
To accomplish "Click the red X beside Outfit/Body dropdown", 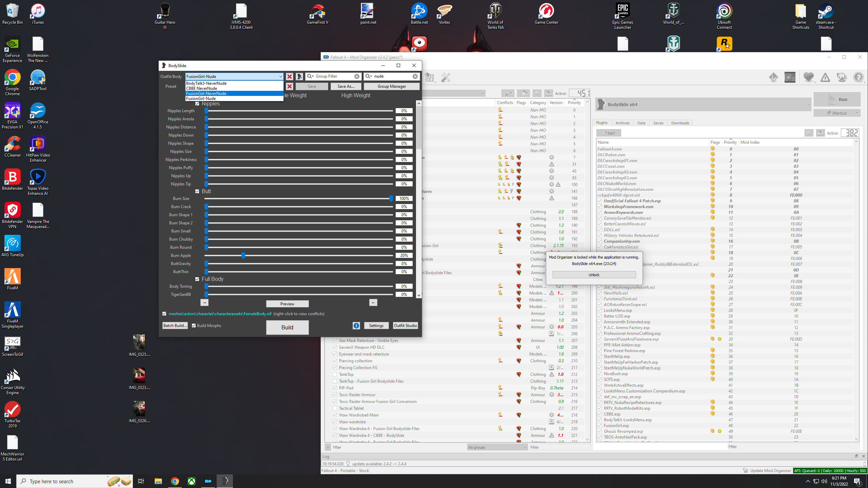I will 289,77.
